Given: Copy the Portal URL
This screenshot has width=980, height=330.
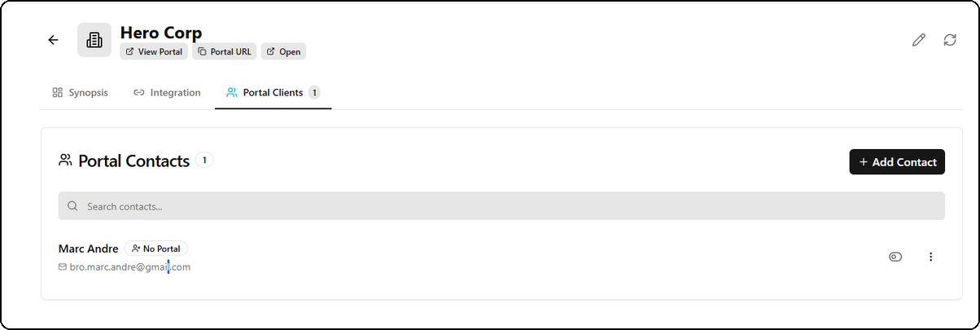Looking at the screenshot, I should tap(225, 51).
